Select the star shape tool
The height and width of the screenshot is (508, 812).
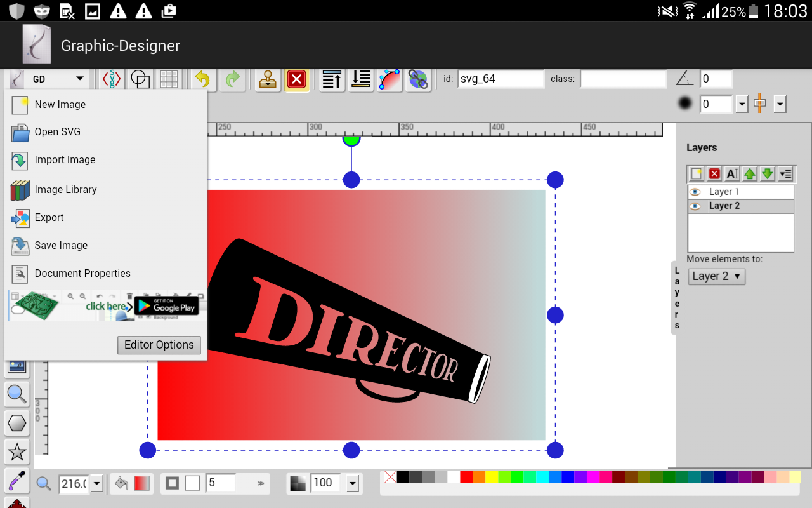pyautogui.click(x=16, y=452)
